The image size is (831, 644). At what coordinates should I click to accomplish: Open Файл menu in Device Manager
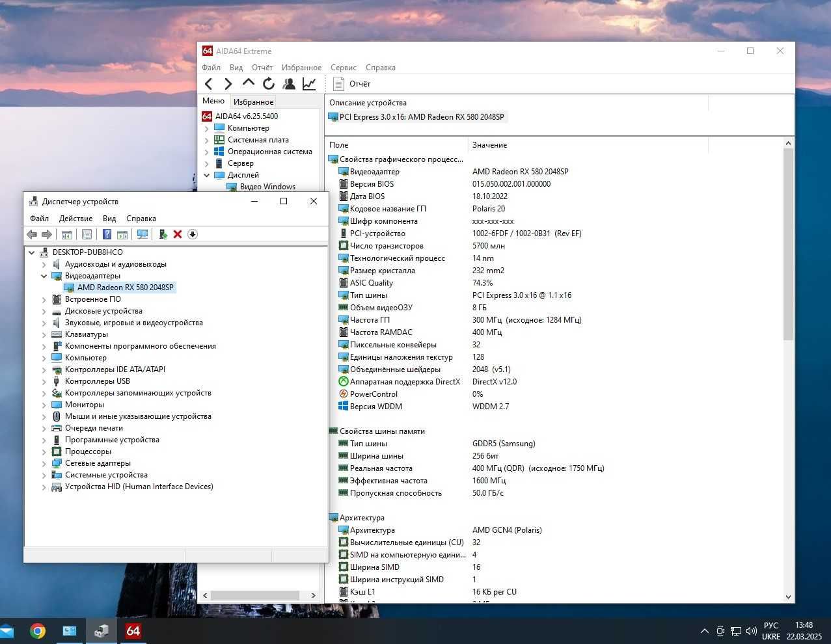coord(39,219)
